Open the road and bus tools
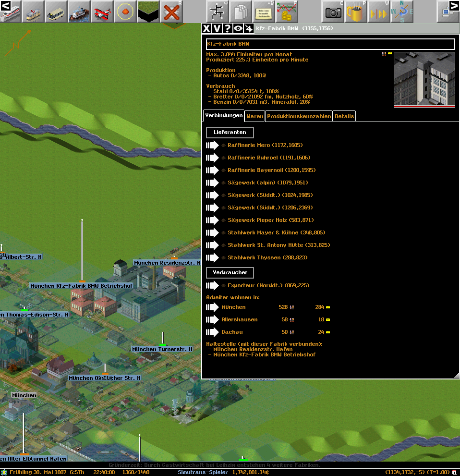The height and width of the screenshot is (476, 460). pos(57,12)
